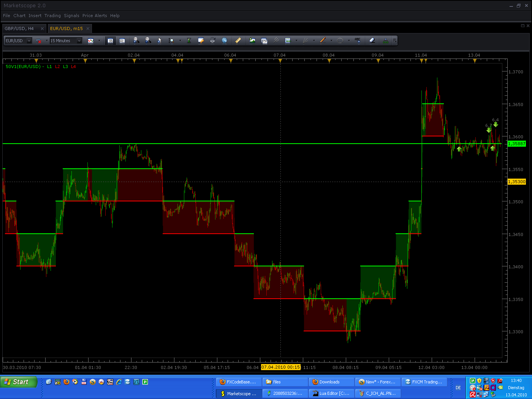Close the EUR/USD, m15 tab
Viewport: 532px width, 399px height.
[x=88, y=28]
